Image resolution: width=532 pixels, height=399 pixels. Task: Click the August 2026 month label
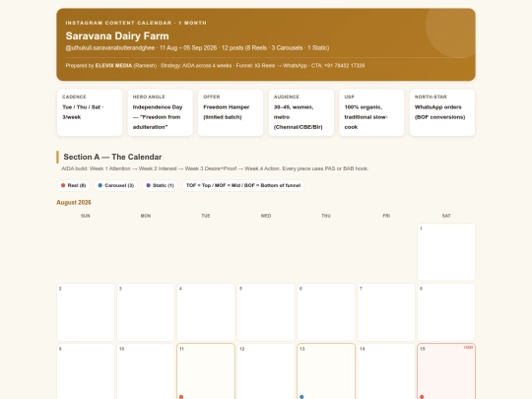pyautogui.click(x=74, y=203)
